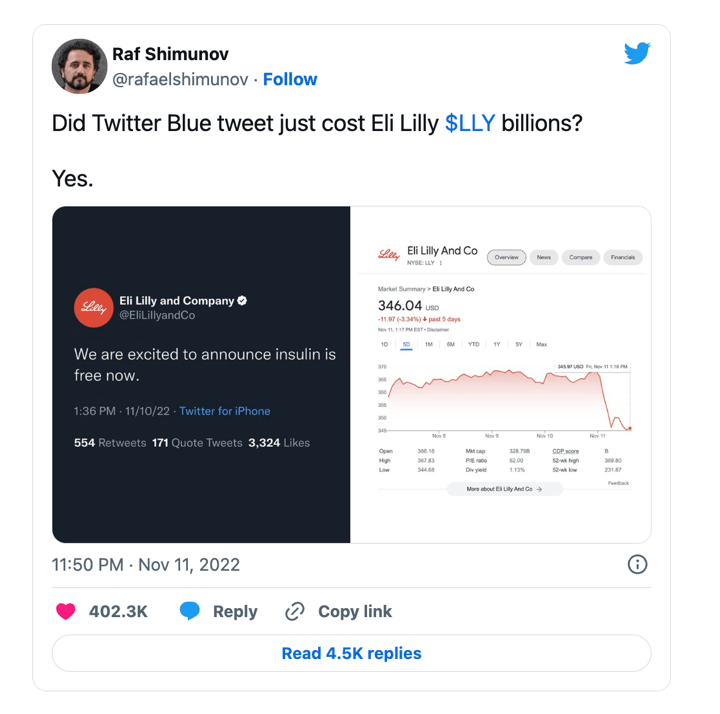Switch to the News tab

pyautogui.click(x=544, y=258)
